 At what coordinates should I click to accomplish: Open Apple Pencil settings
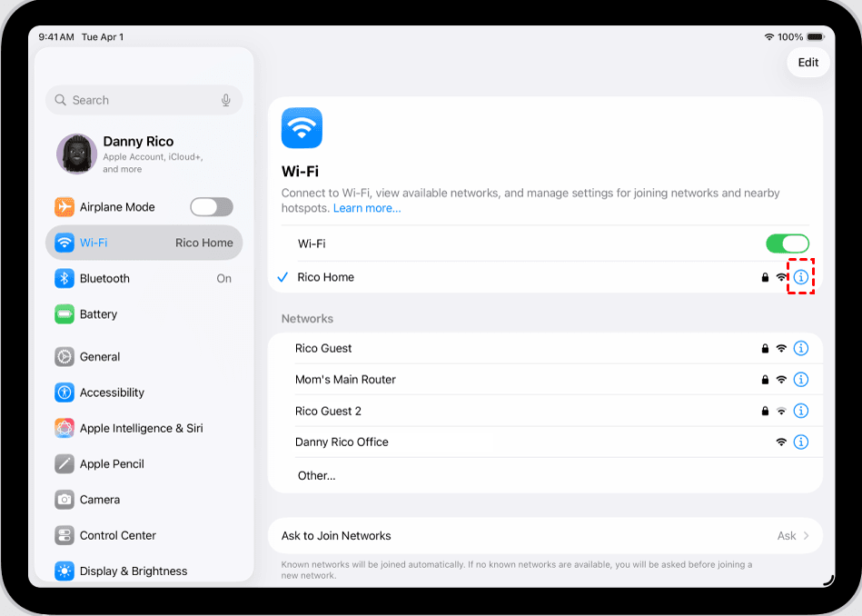[x=144, y=463]
